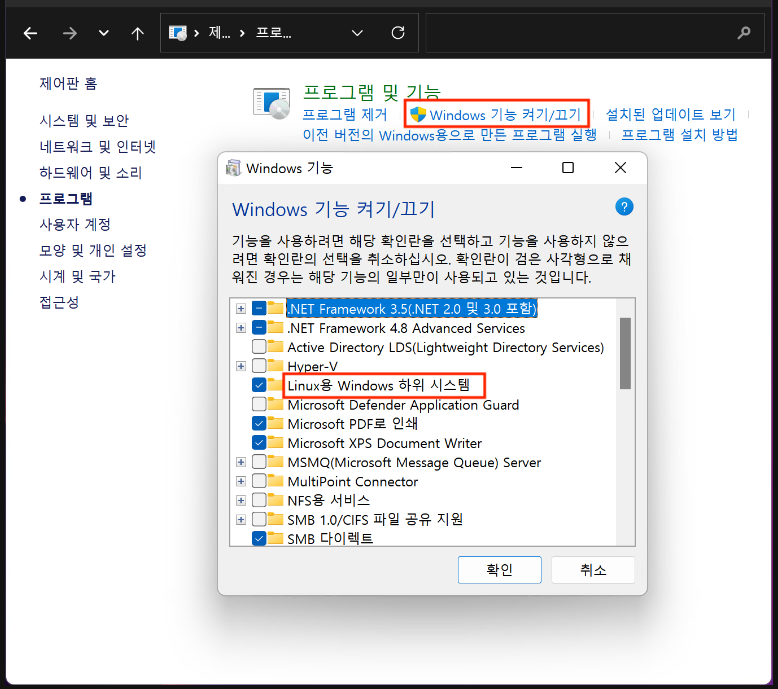Open 프로그램 설치 방법 link
The width and height of the screenshot is (778, 689).
(680, 135)
